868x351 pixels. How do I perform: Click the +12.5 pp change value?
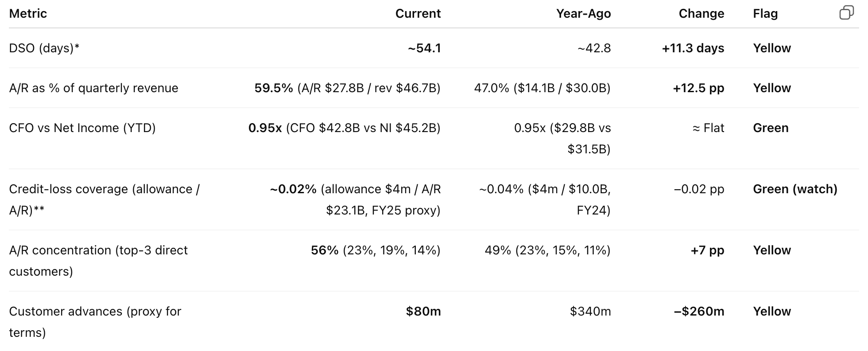(698, 88)
